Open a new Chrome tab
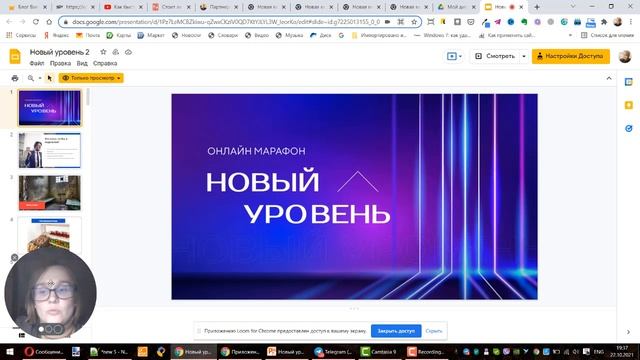This screenshot has height=360, width=640. [x=537, y=7]
